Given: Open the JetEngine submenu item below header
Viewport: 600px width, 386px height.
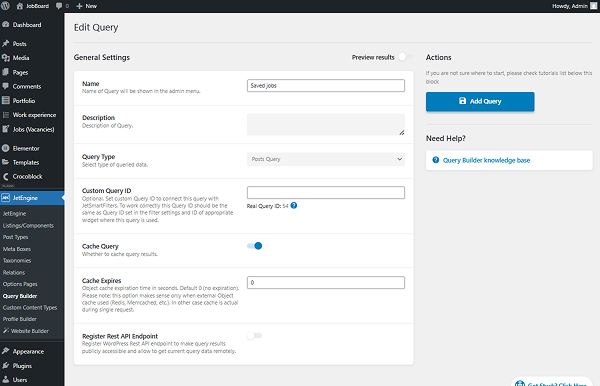Looking at the screenshot, I should pyautogui.click(x=14, y=213).
